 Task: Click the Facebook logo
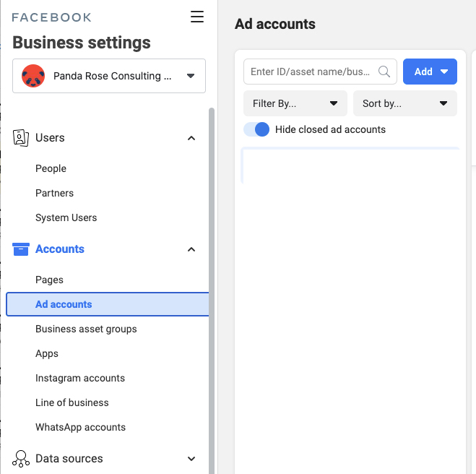51,17
